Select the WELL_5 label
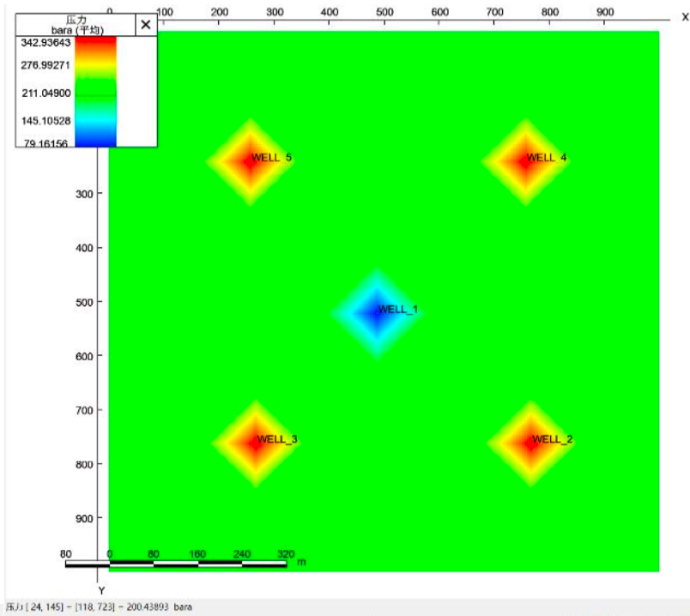 pyautogui.click(x=271, y=158)
